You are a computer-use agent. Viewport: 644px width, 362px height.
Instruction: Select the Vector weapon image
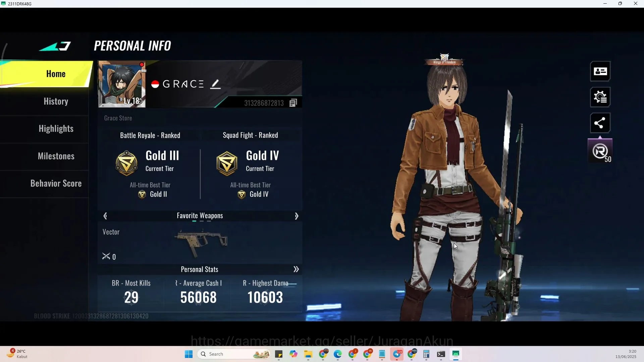click(x=201, y=242)
